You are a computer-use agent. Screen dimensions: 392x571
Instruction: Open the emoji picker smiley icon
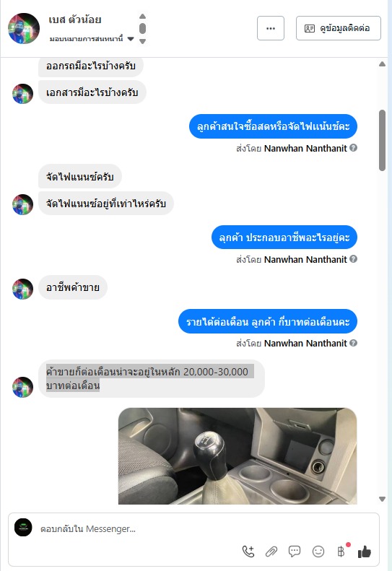click(318, 552)
